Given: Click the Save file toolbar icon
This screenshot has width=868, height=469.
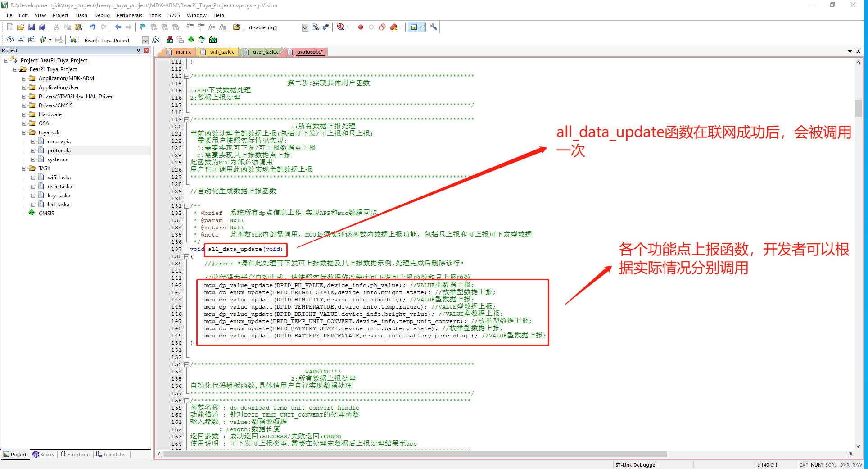Looking at the screenshot, I should click(32, 27).
